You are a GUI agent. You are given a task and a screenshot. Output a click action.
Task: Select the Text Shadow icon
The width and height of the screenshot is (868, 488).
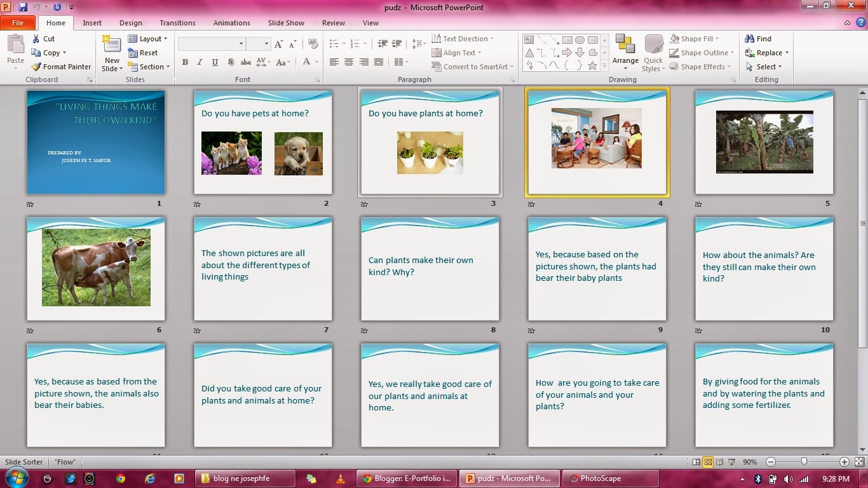click(x=231, y=62)
